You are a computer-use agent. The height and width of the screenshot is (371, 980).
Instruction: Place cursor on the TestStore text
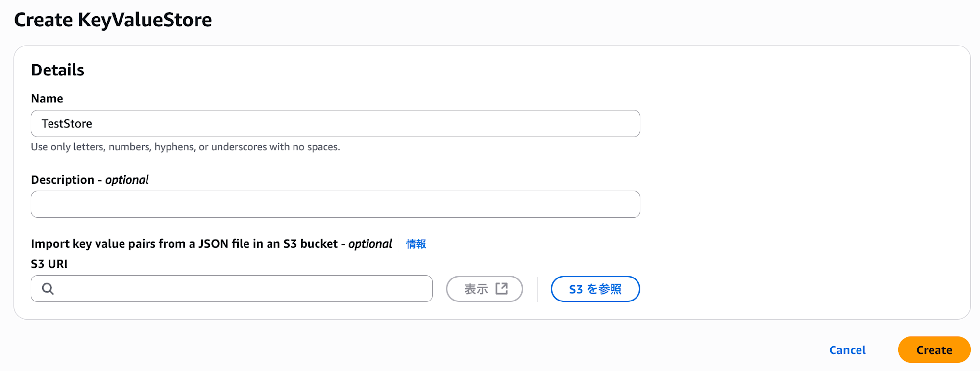click(x=67, y=124)
